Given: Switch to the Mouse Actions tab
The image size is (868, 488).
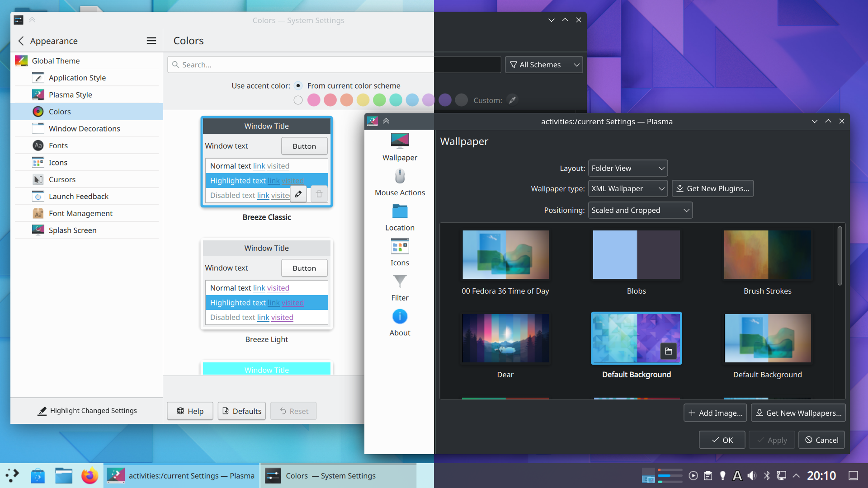Looking at the screenshot, I should (400, 183).
